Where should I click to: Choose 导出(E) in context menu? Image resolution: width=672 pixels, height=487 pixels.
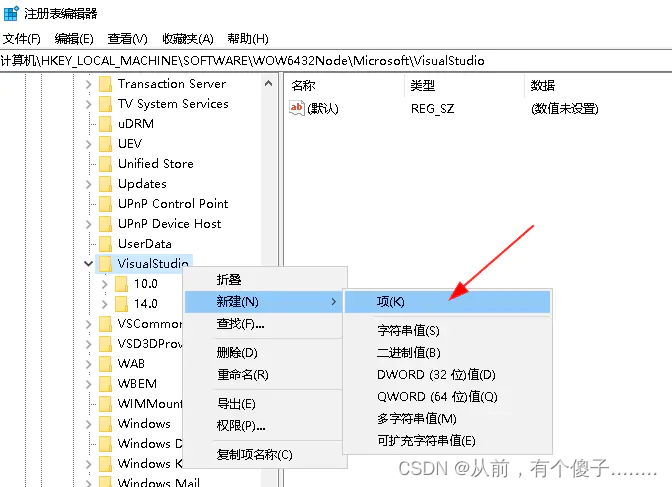(264, 404)
